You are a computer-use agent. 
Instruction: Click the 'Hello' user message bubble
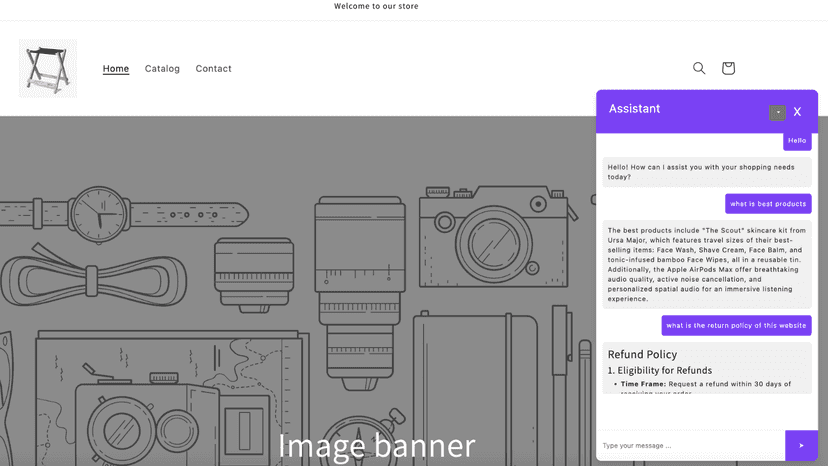[797, 141]
